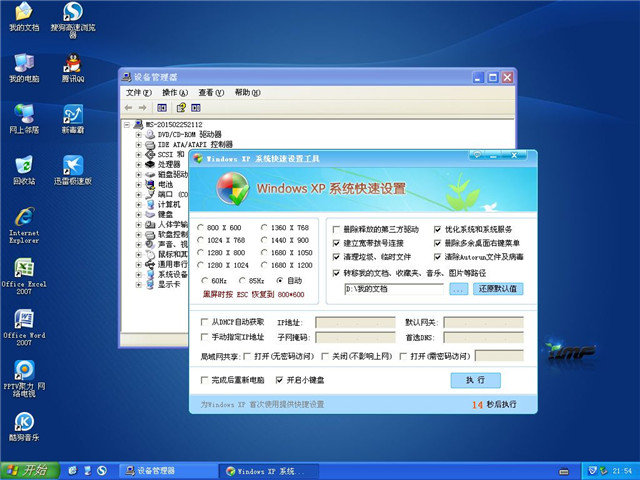Launch the Internet Explorer desktop icon
The height and width of the screenshot is (480, 640).
pos(24,225)
